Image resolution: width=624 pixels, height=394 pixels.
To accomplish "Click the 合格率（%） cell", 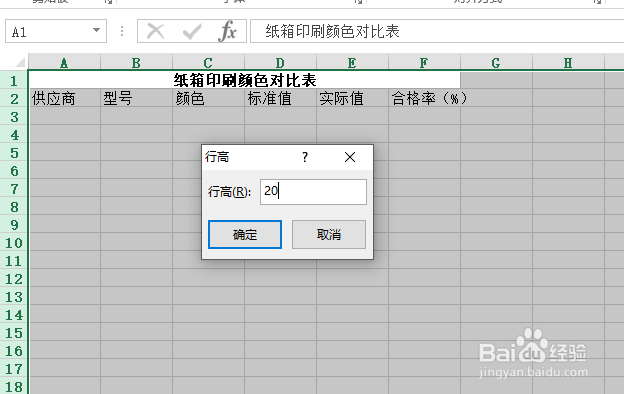I will point(425,98).
